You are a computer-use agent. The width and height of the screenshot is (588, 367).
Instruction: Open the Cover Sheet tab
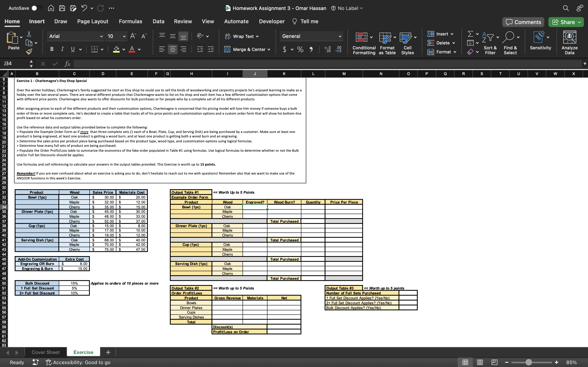click(46, 352)
